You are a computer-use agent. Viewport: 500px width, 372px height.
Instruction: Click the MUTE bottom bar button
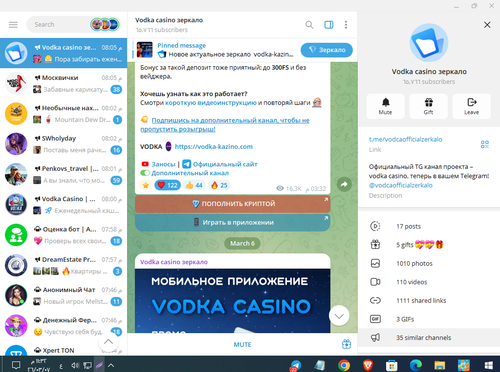point(242,345)
